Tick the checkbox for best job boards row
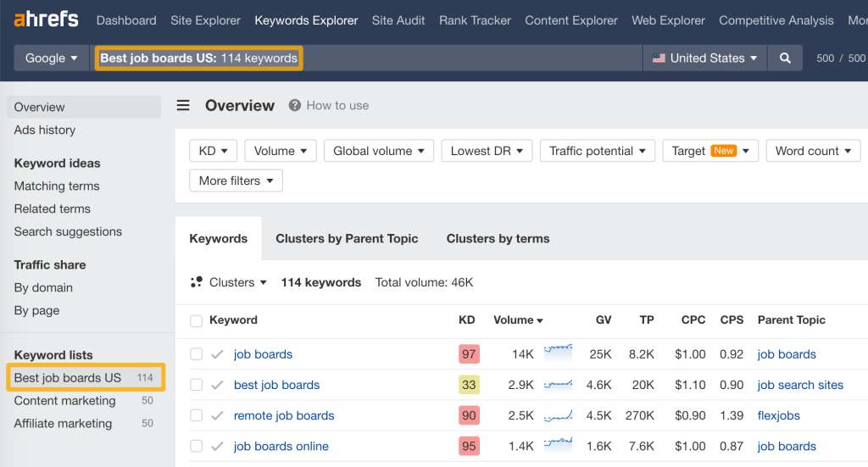The width and height of the screenshot is (868, 467). 196,385
